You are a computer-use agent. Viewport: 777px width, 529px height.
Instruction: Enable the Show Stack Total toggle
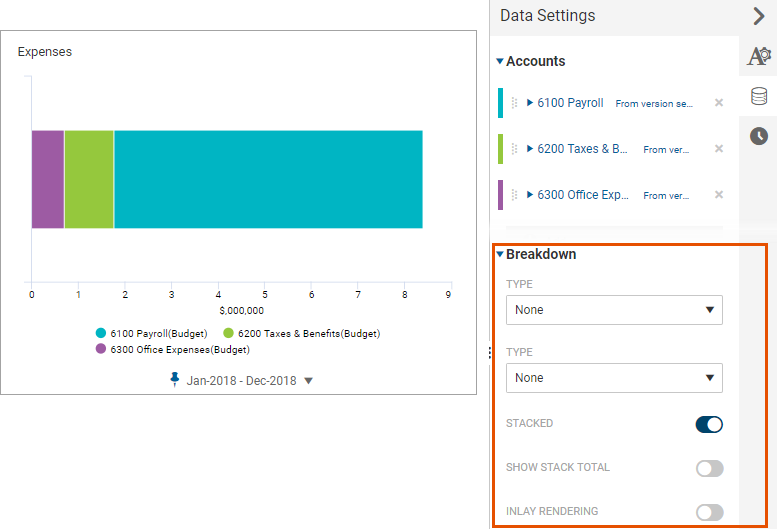pyautogui.click(x=709, y=468)
